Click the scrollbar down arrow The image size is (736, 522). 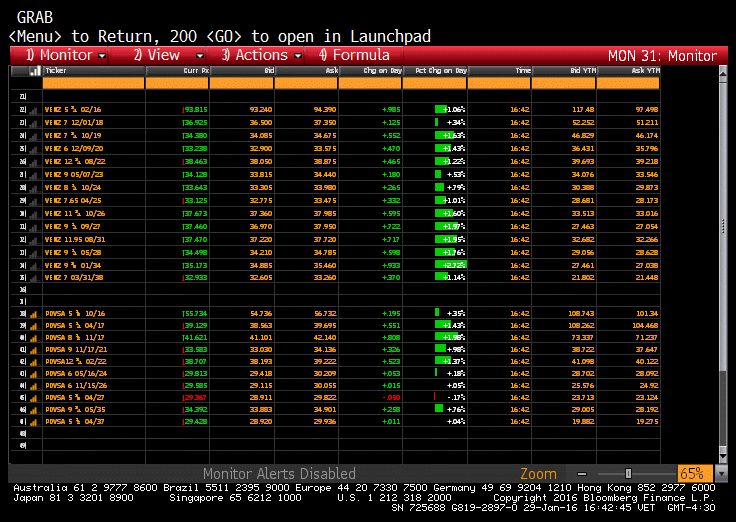tap(723, 456)
